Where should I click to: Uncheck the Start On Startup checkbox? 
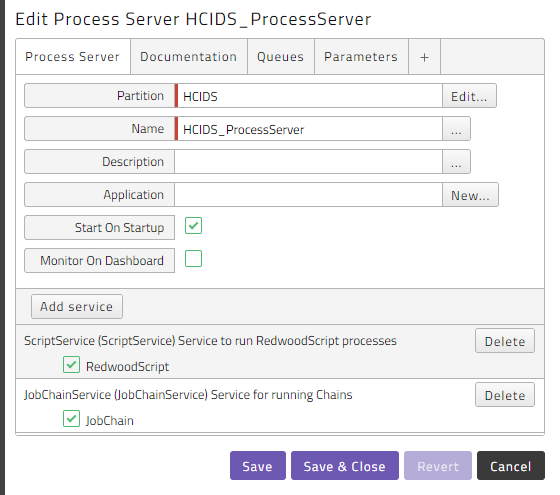[194, 226]
